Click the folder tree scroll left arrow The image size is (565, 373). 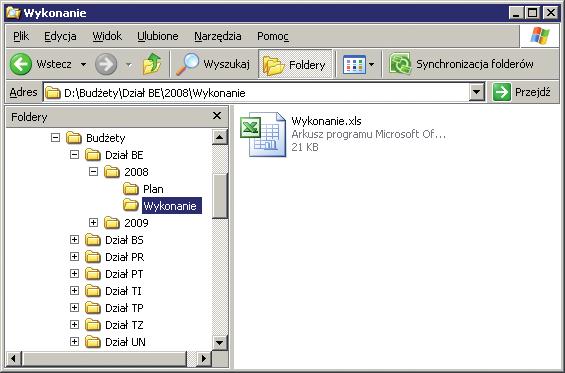[13, 358]
